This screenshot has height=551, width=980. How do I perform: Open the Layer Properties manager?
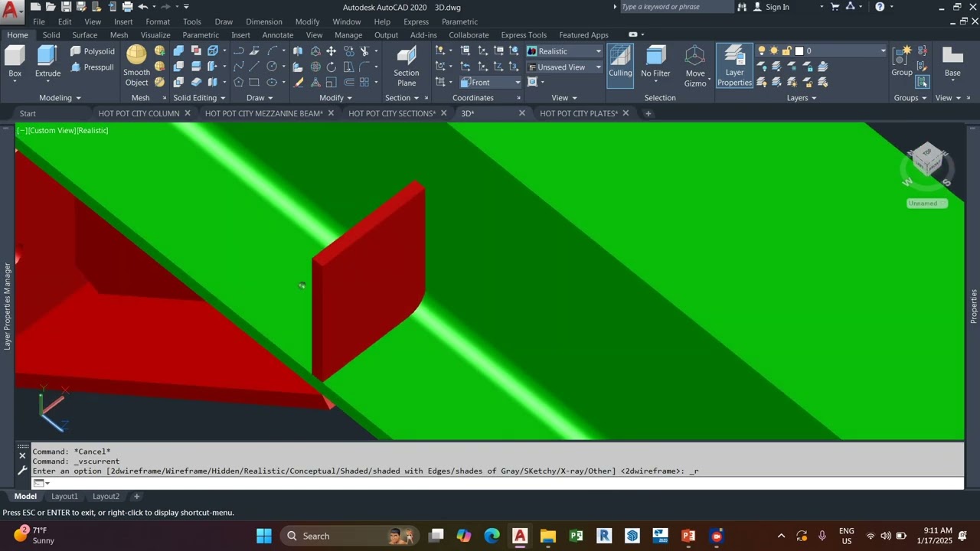tap(734, 66)
